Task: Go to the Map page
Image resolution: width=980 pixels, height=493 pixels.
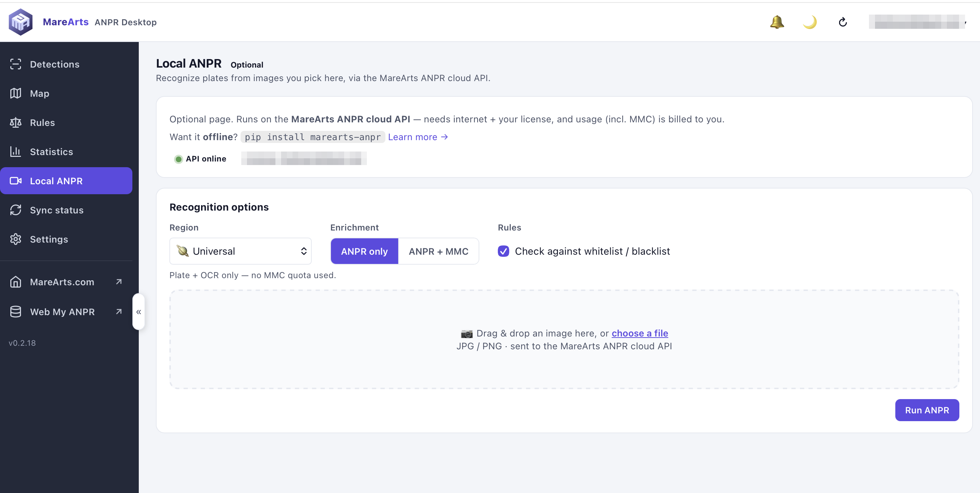Action: (66, 94)
